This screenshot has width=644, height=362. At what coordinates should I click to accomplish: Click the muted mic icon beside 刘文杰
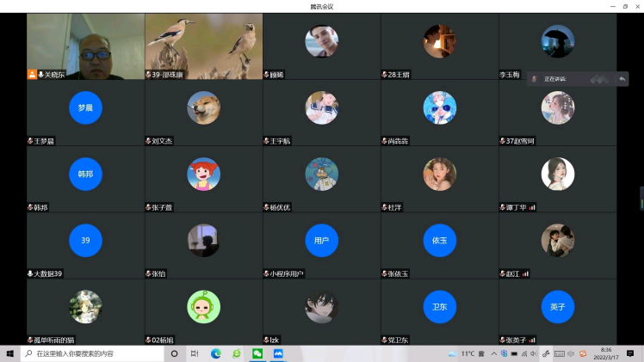point(149,141)
